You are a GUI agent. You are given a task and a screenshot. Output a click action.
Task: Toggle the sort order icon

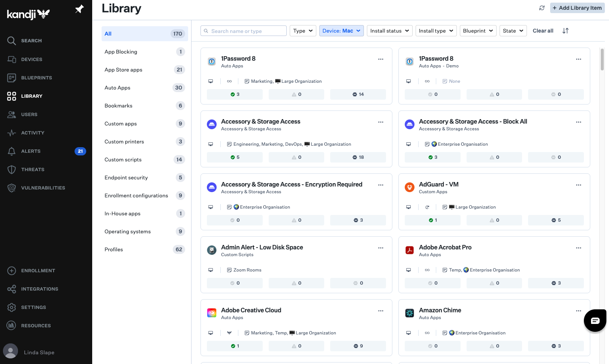[566, 31]
